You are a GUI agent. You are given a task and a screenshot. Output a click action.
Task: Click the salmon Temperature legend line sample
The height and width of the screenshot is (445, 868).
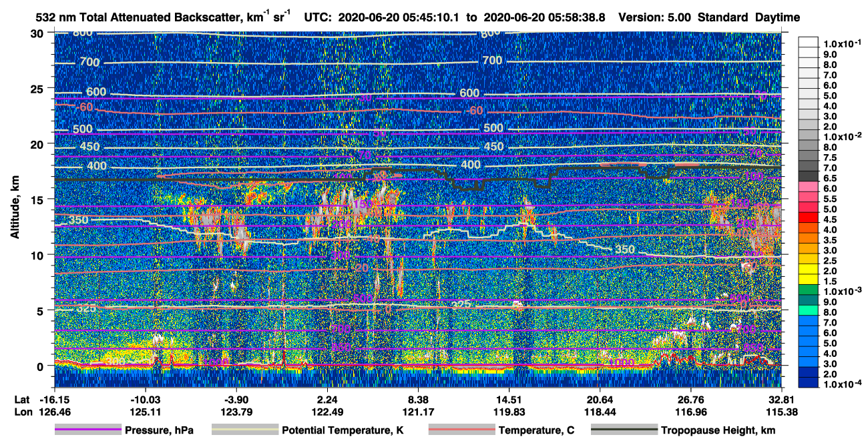click(461, 430)
